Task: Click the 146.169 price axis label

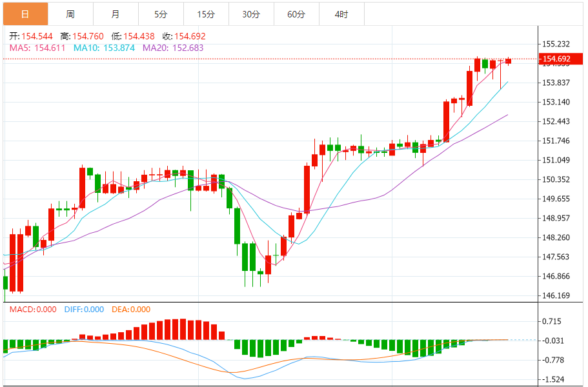Action: [556, 295]
